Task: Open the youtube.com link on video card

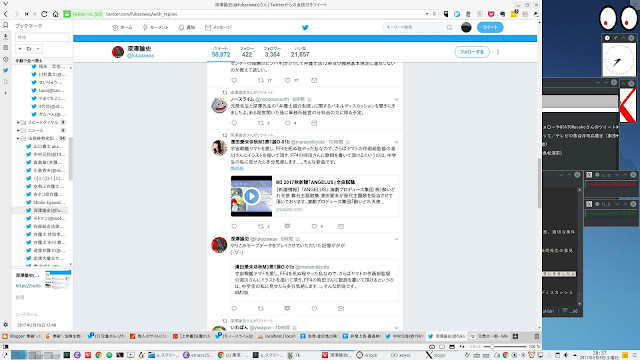Action: [289, 209]
